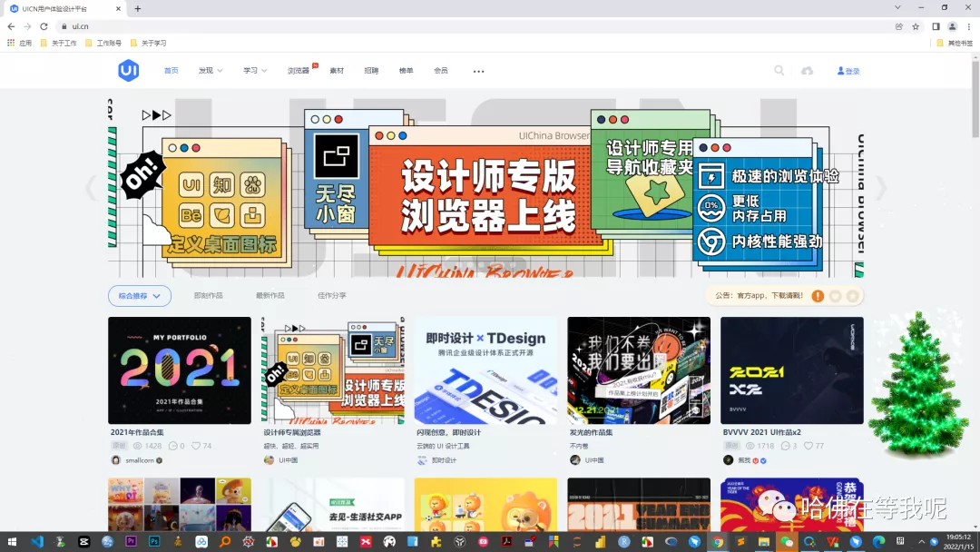980x552 pixels.
Task: Open the 关于工作 bookmark folder
Action: 58,44
